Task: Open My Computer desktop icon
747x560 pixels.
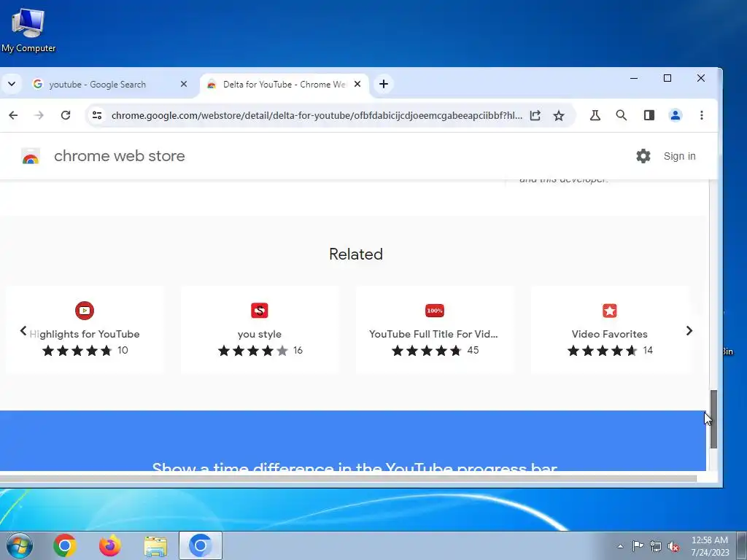Action: (x=28, y=31)
